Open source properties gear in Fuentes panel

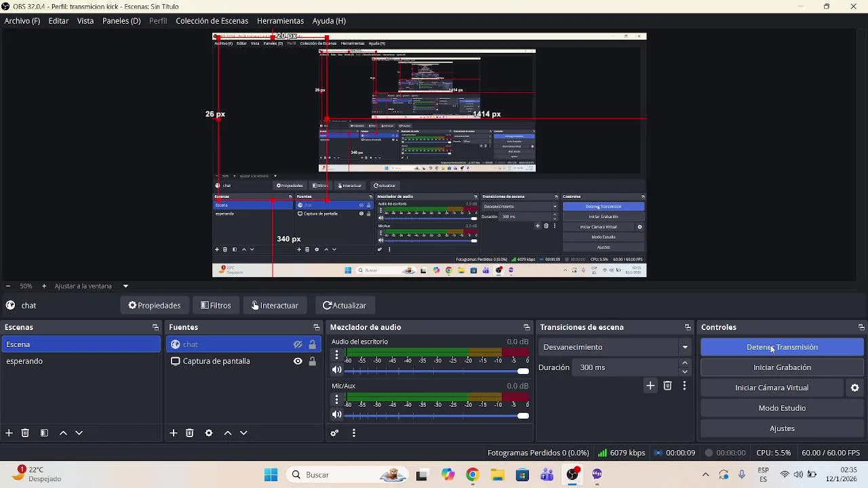coord(209,433)
